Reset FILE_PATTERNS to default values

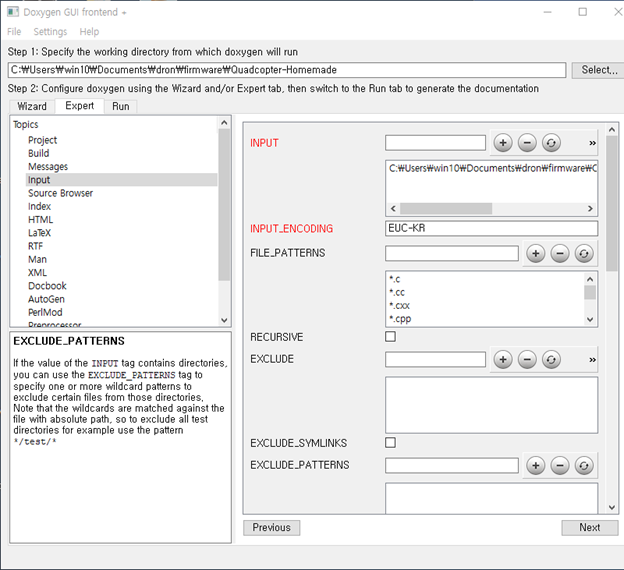point(584,253)
